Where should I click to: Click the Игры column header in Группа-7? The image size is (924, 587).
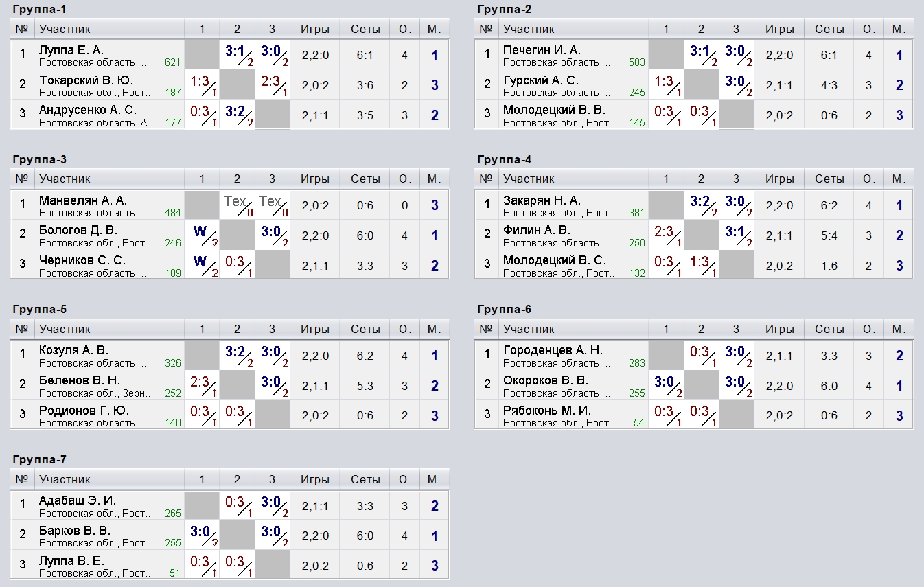315,479
